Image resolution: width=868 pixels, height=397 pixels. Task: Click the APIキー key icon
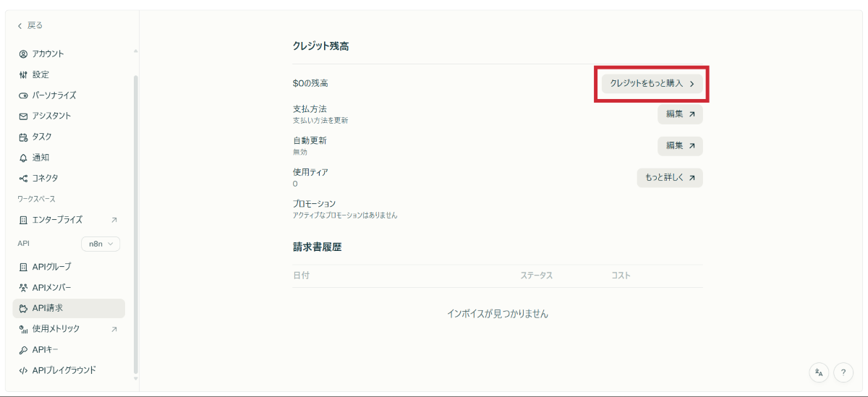pyautogui.click(x=23, y=349)
